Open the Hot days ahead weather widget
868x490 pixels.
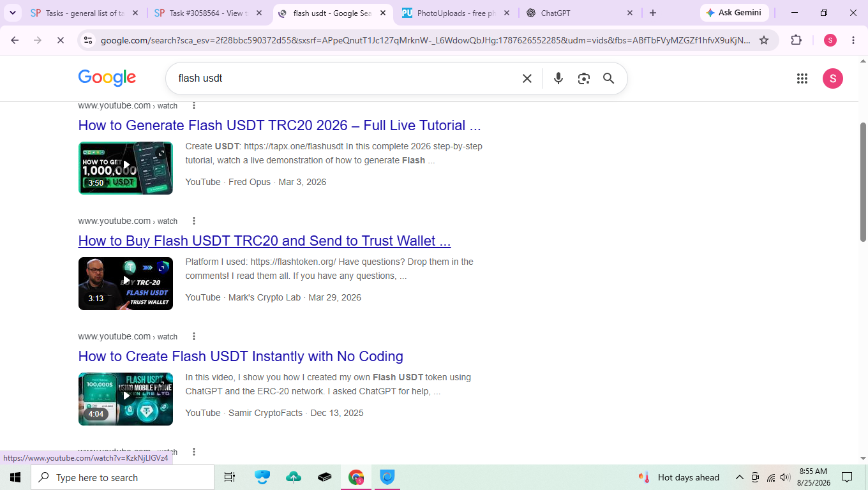[x=678, y=477]
